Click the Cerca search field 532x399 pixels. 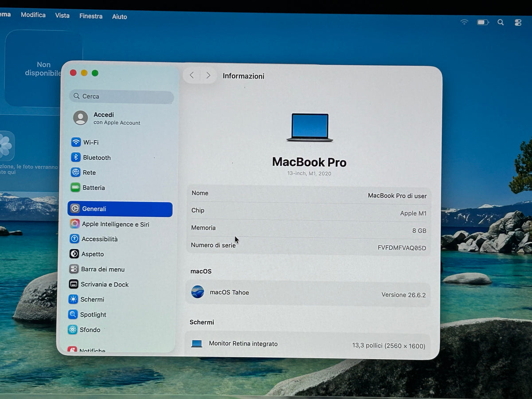click(x=121, y=97)
